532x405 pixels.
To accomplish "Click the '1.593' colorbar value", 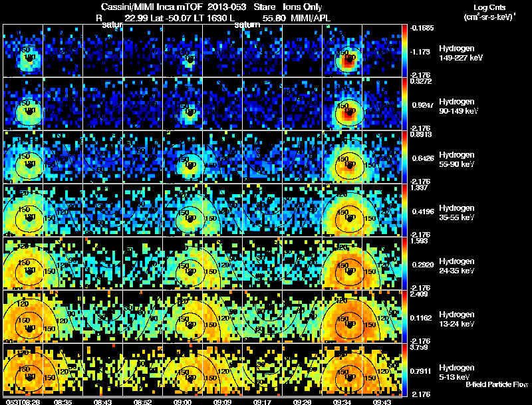I will (x=419, y=241).
